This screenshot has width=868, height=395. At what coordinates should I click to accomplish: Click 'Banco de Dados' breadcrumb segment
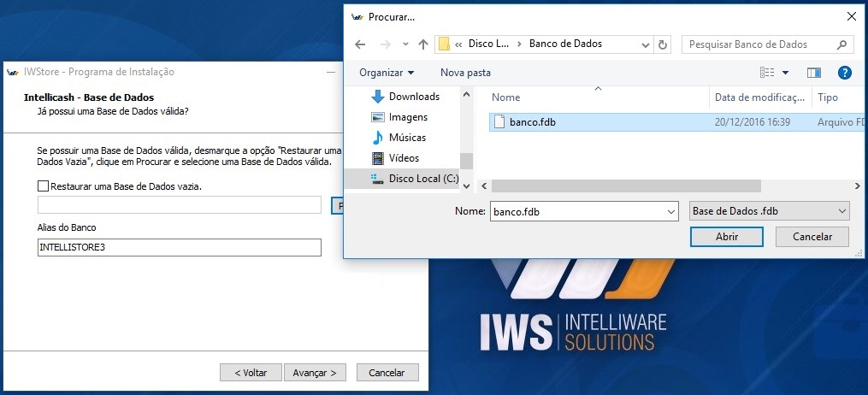click(x=566, y=44)
